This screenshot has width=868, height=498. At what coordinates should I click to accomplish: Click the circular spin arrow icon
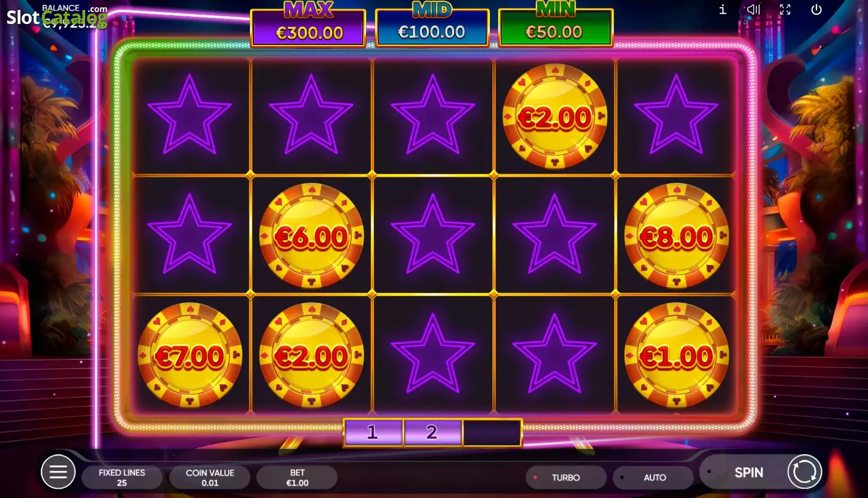[804, 472]
